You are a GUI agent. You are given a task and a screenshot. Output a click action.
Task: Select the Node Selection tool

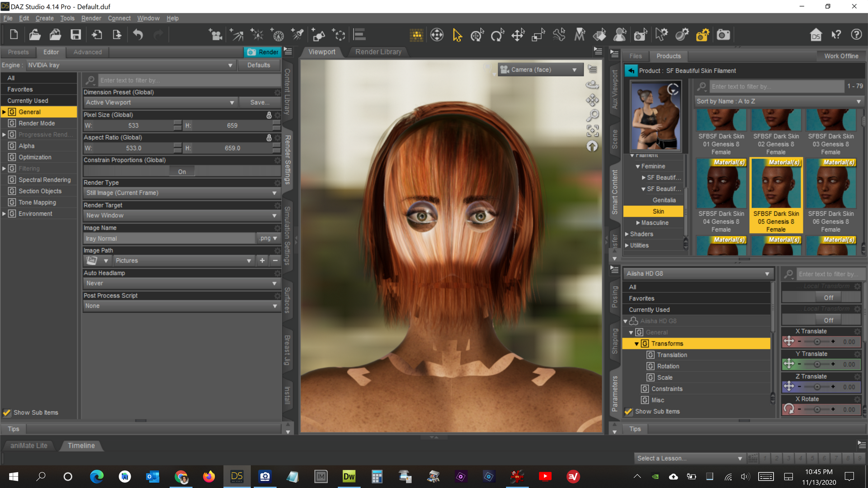click(x=457, y=35)
